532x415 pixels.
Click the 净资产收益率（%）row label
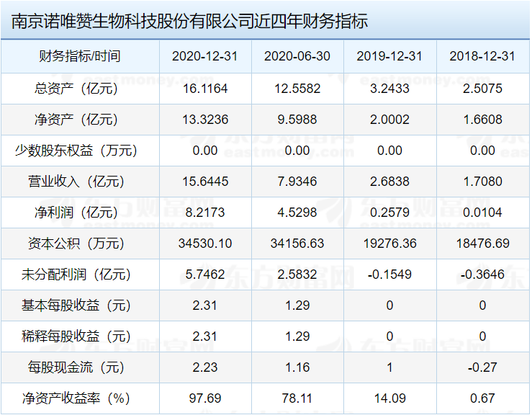tap(79, 398)
